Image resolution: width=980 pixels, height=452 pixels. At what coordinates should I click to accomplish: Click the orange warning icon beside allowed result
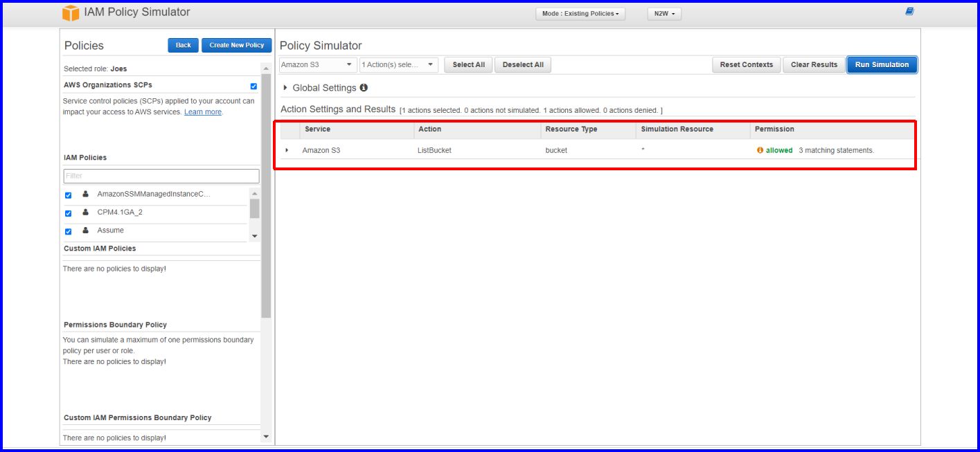click(760, 150)
